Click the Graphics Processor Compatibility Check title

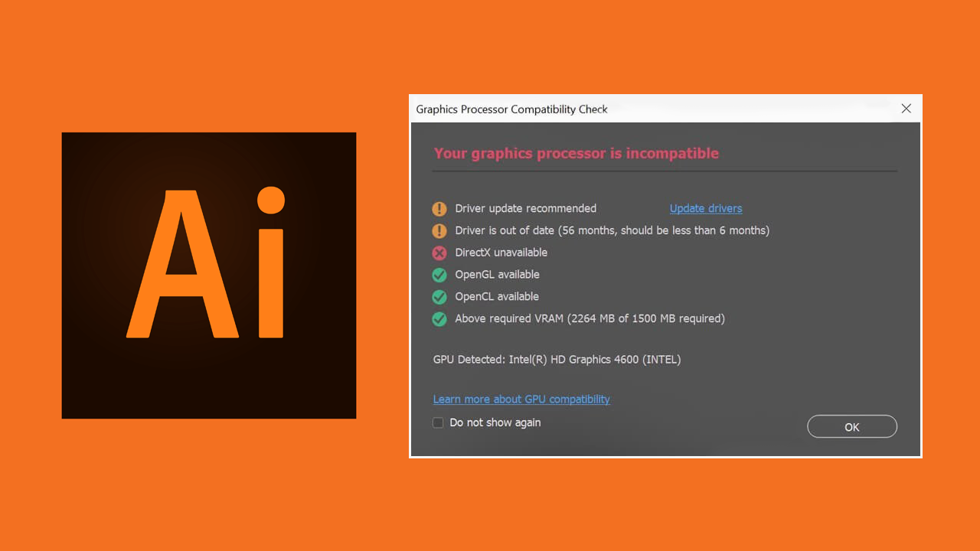pos(511,109)
